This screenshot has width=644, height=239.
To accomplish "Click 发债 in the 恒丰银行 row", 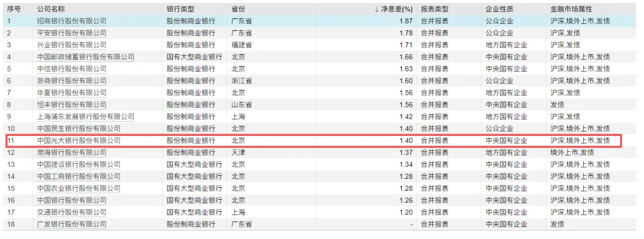I will [x=558, y=105].
